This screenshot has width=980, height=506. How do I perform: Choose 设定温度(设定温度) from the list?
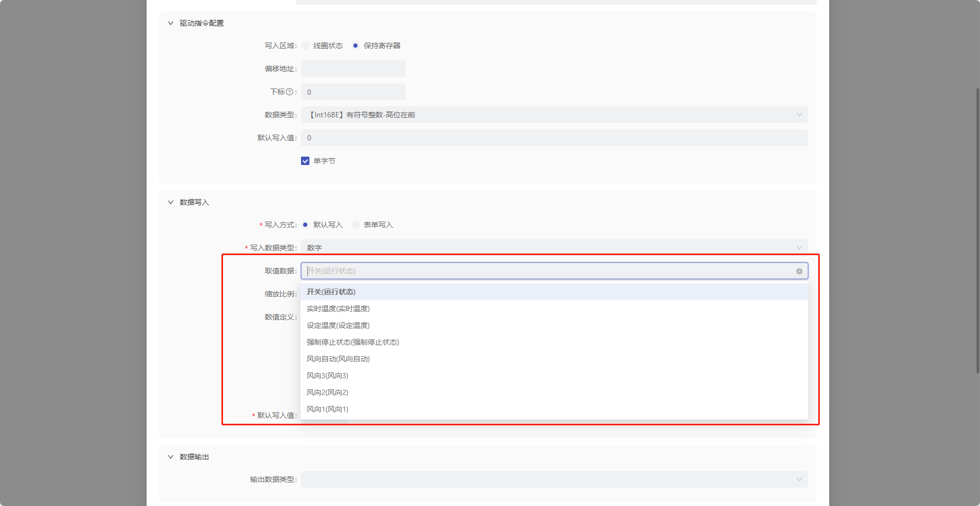point(554,325)
